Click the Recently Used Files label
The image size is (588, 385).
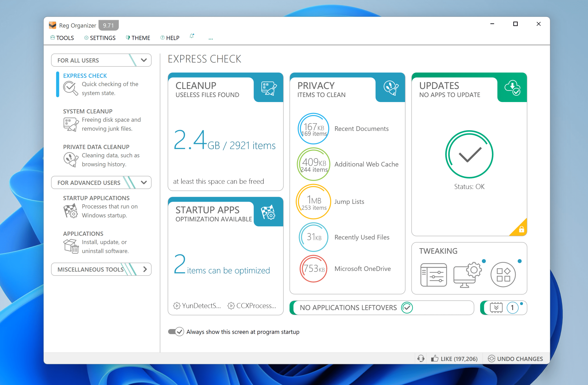(362, 237)
